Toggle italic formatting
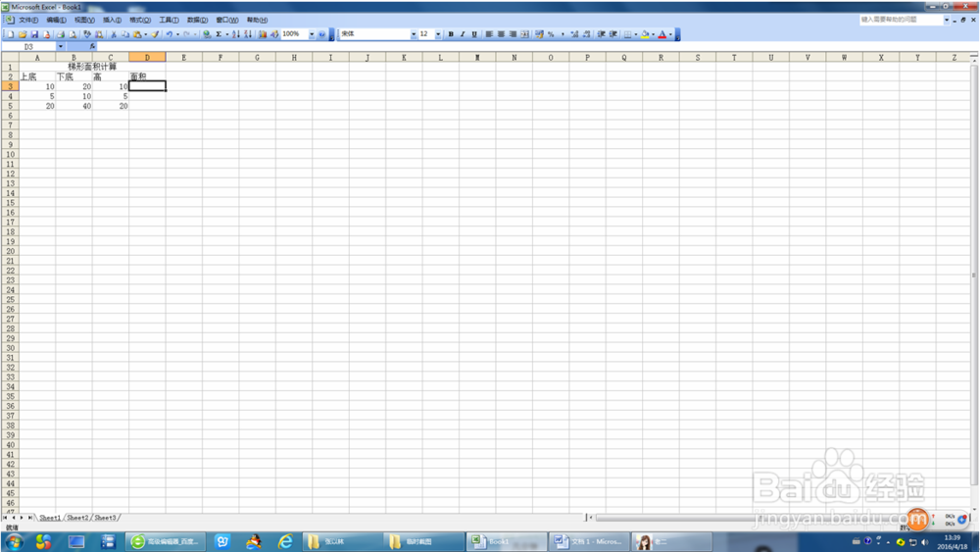Viewport: 980px width, 552px height. (x=463, y=34)
